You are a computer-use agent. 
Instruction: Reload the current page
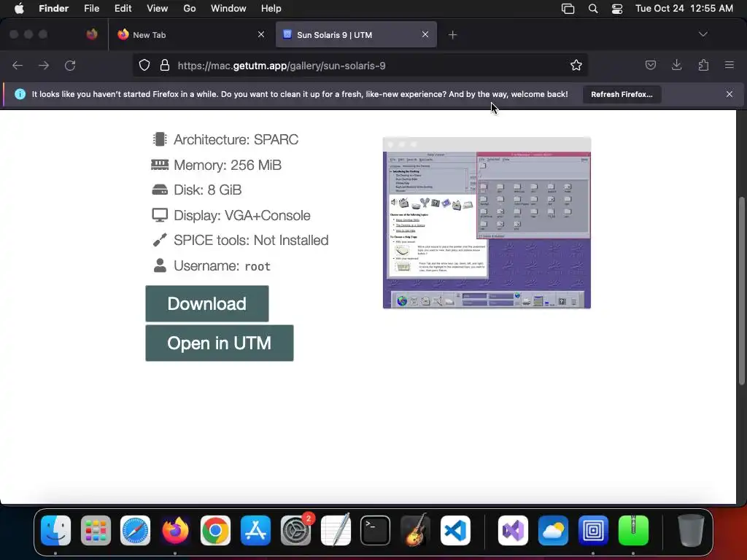tap(70, 65)
